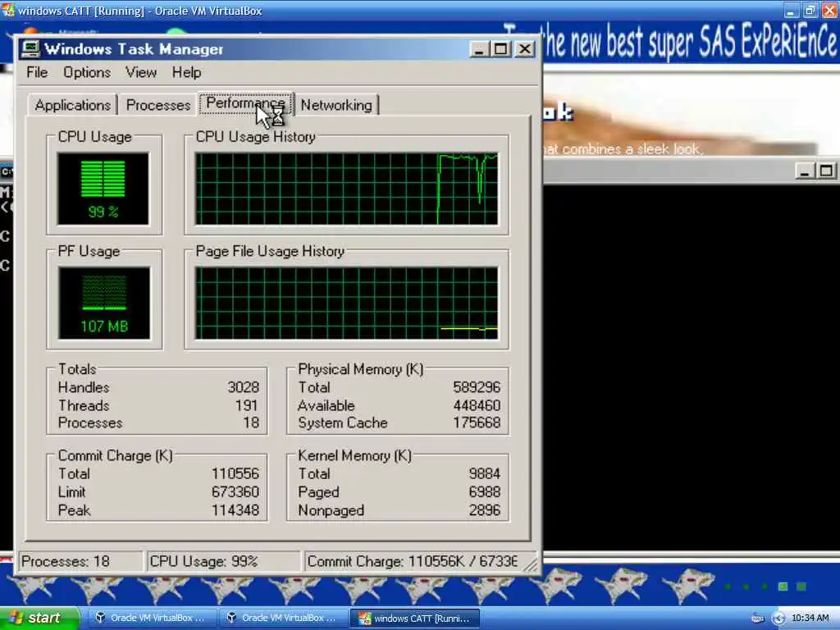The height and width of the screenshot is (630, 840).
Task: Click the Page File Usage History graph
Action: 347,304
